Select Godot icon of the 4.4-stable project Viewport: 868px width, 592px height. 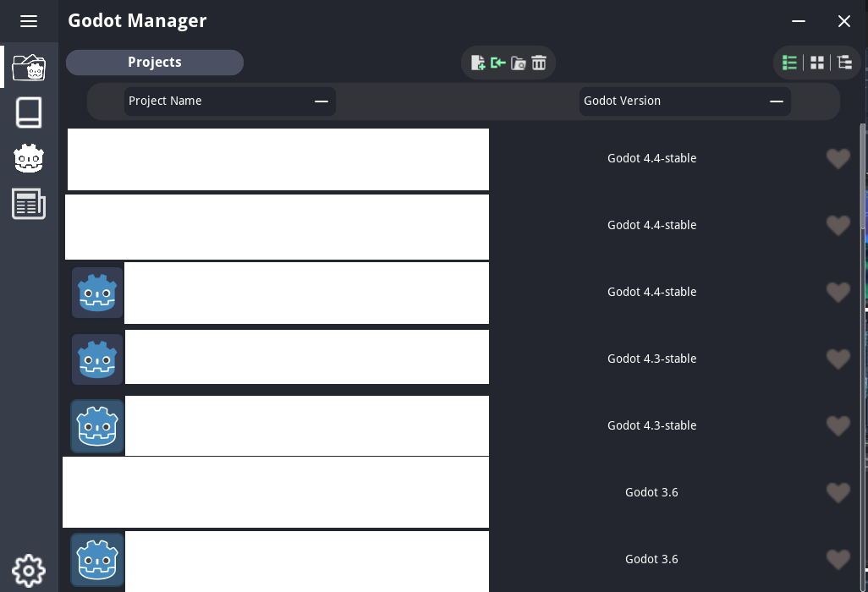[x=97, y=293]
